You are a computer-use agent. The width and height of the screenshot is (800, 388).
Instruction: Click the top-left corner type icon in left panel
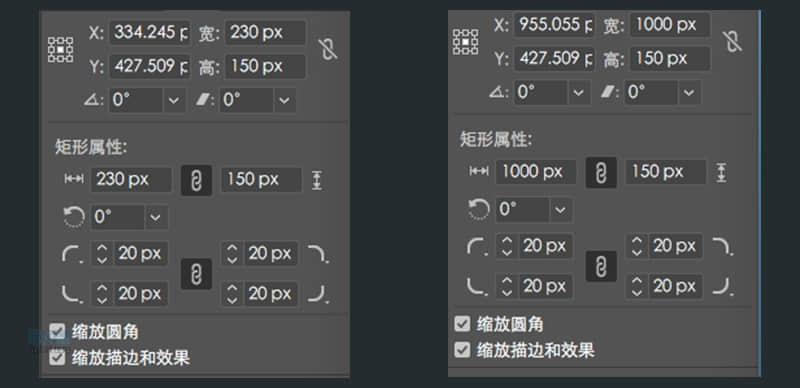72,254
